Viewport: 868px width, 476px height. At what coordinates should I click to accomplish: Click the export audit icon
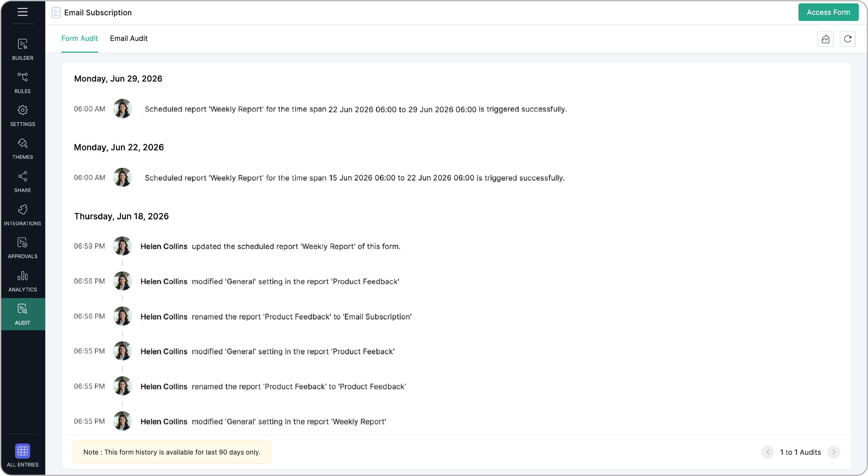point(825,39)
